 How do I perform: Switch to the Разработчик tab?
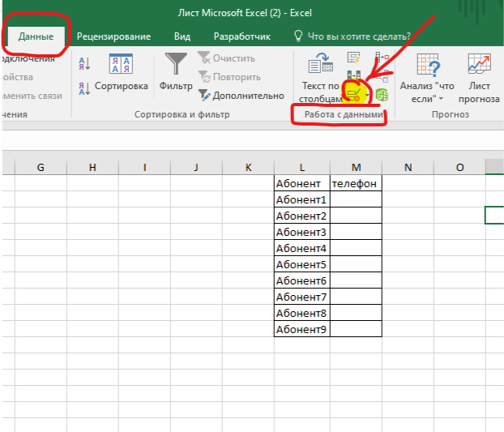pos(242,36)
